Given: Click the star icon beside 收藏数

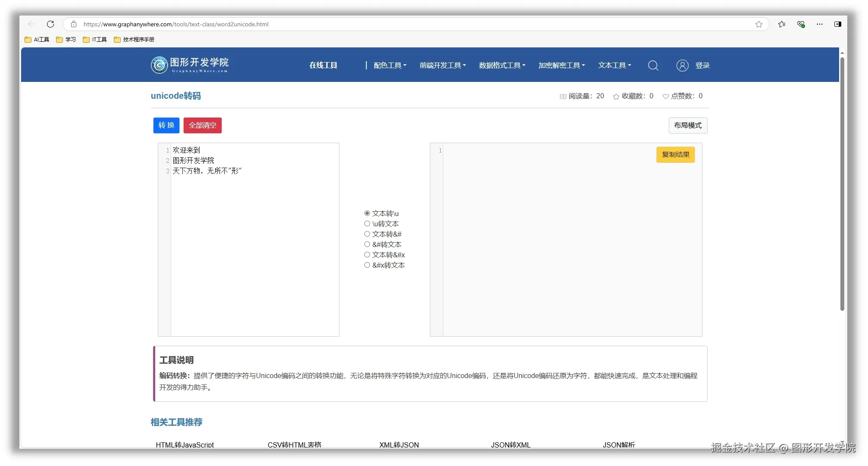Looking at the screenshot, I should tap(616, 96).
